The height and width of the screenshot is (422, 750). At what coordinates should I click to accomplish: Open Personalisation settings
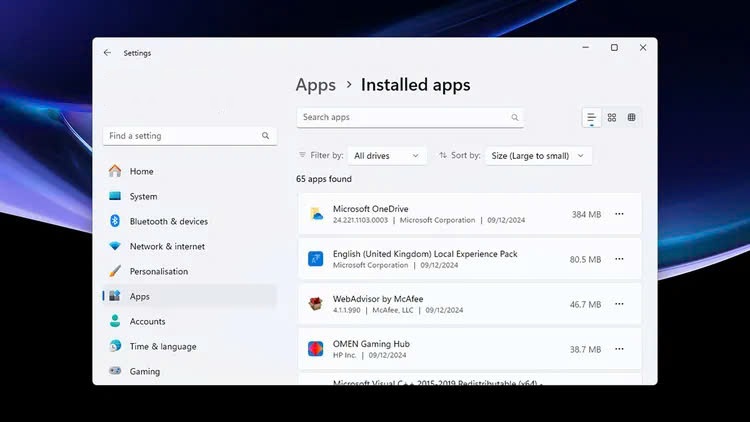click(158, 271)
